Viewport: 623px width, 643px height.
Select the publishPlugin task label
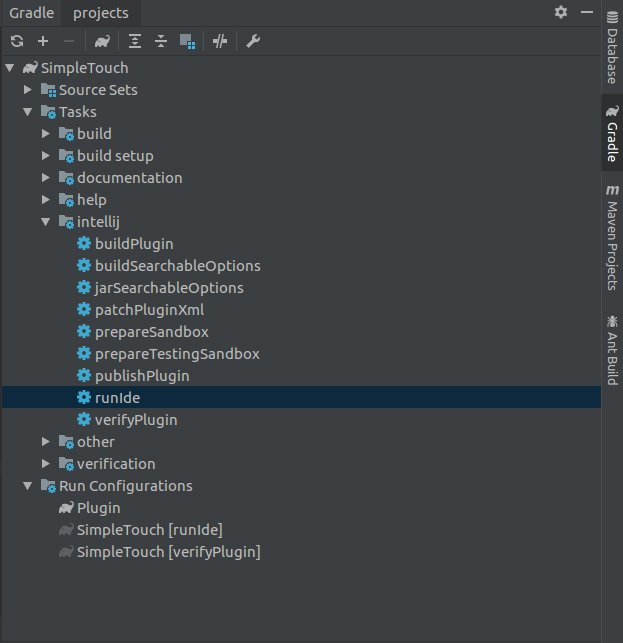tap(142, 376)
